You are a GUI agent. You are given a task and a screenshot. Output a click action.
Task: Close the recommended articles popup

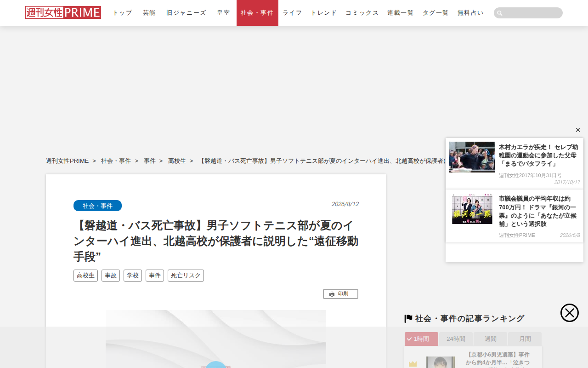coord(578,130)
